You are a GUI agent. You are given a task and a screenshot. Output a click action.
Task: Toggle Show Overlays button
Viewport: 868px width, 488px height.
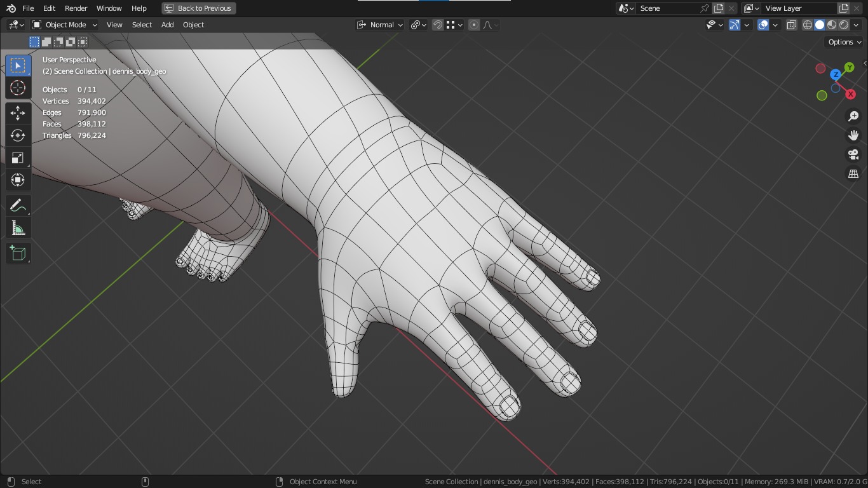(x=763, y=25)
